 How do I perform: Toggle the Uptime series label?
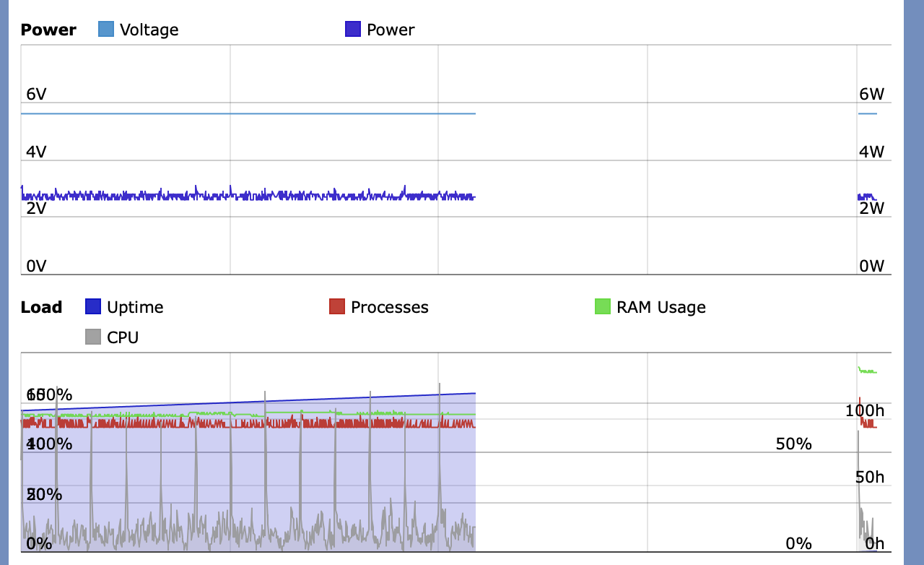(x=135, y=307)
